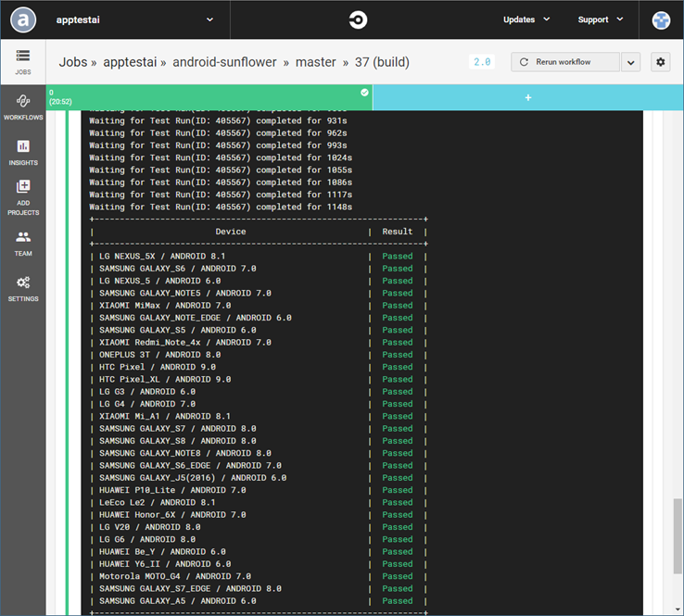Click log line 'completed for 1148s'
This screenshot has width=684, height=616.
[221, 207]
